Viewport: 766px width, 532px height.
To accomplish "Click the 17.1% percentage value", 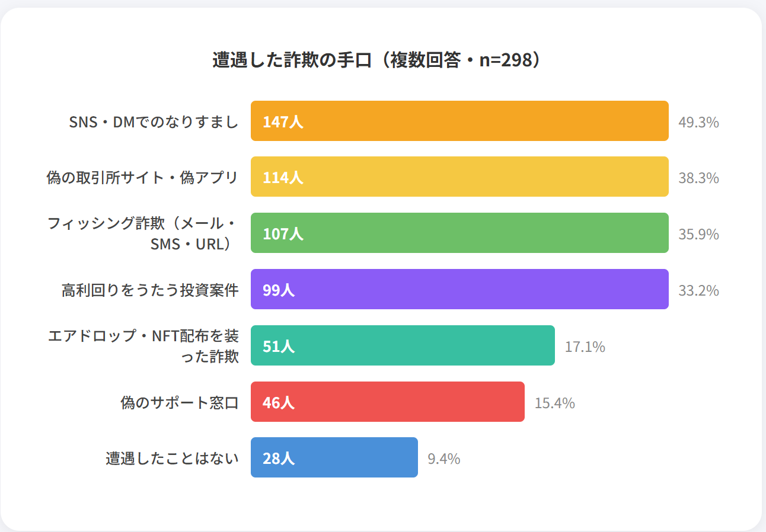I will point(585,347).
